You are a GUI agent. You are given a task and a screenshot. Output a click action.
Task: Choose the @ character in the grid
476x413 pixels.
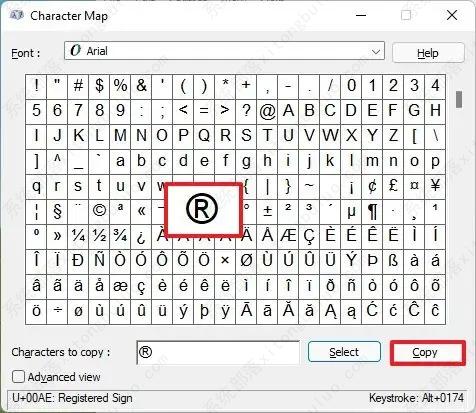click(x=267, y=111)
